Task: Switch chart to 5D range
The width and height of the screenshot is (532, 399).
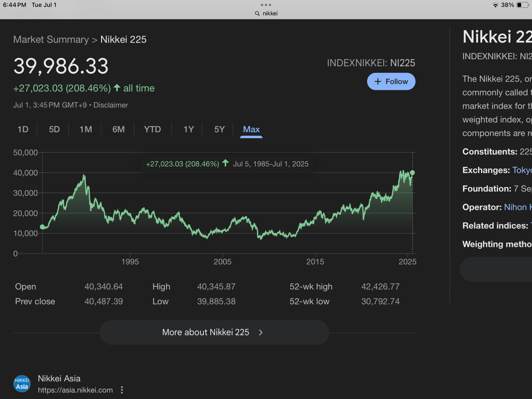Action: [x=54, y=129]
